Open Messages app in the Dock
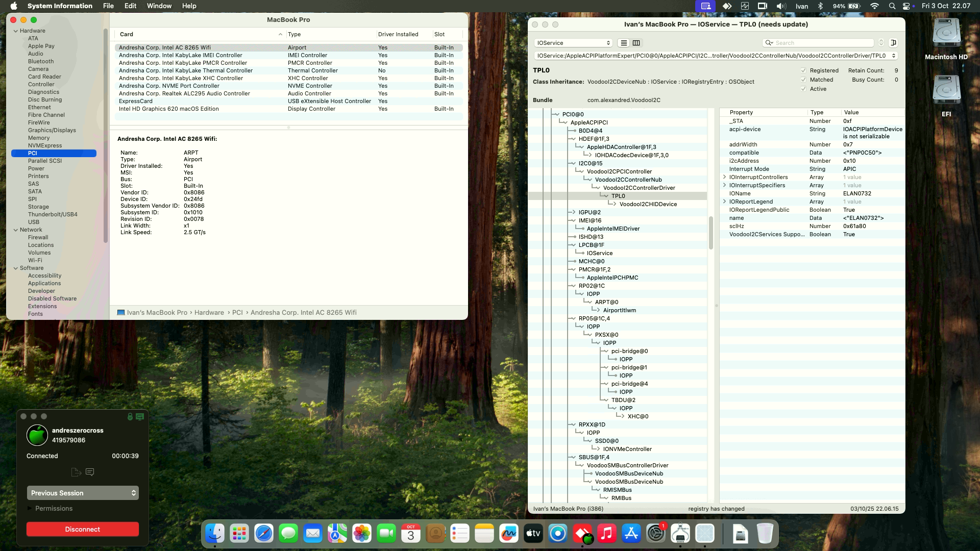Viewport: 980px width, 551px height. tap(288, 534)
